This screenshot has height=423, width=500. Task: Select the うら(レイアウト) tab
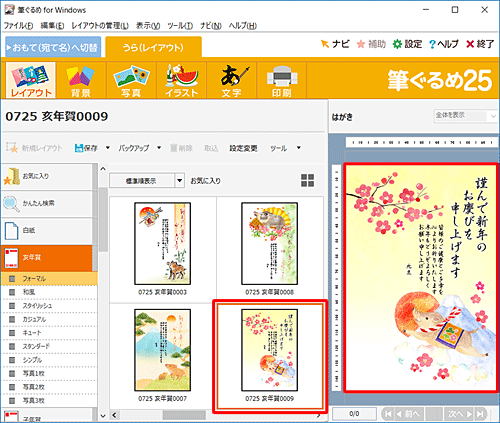[x=153, y=47]
